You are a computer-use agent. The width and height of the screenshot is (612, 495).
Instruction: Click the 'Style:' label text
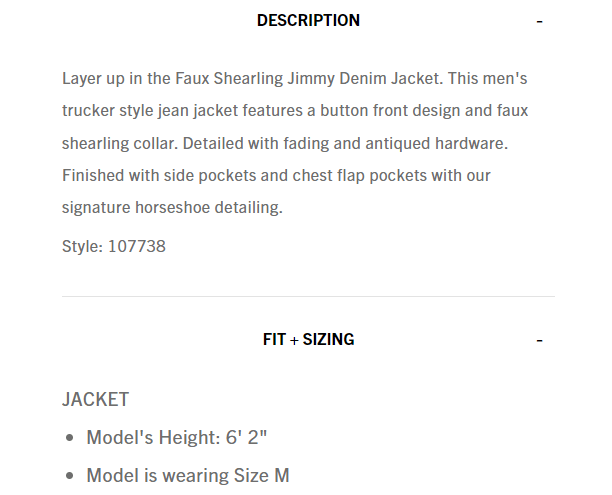point(80,246)
